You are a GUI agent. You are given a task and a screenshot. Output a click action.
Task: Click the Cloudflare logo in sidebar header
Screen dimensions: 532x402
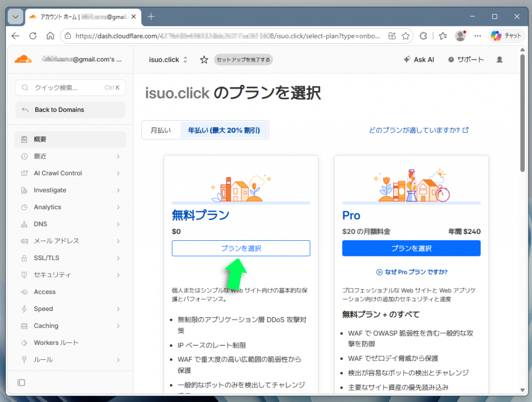[x=23, y=59]
